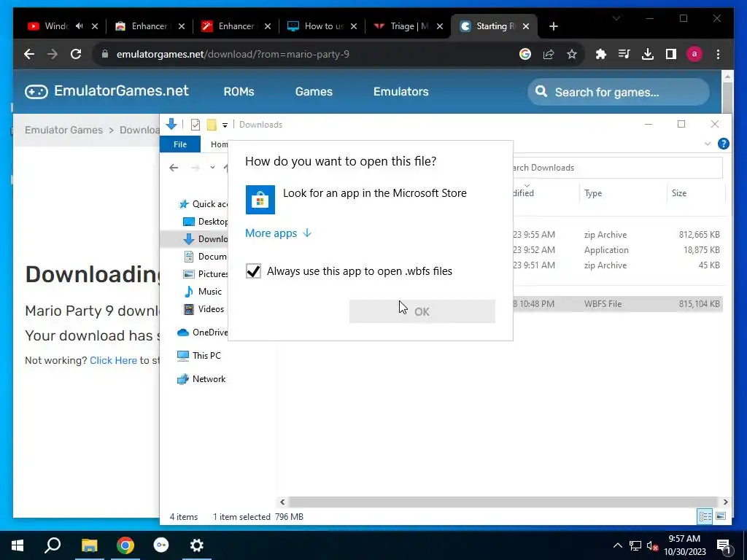Sort by Type column header
Viewport: 747px width, 560px height.
pos(622,192)
